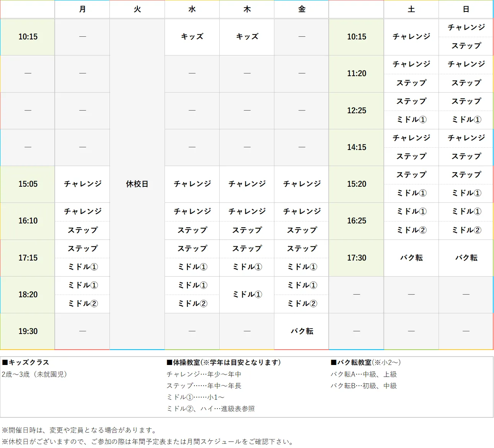Screen dimensions: 494x448
Task: Click the ステップ cell under 日 at 12:25
Action: (x=466, y=101)
